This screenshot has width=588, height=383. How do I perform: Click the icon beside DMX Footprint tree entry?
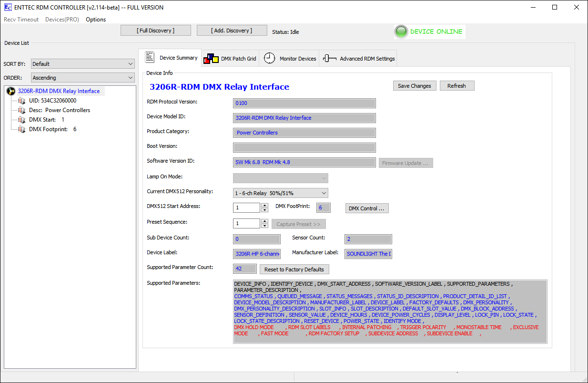pyautogui.click(x=21, y=129)
